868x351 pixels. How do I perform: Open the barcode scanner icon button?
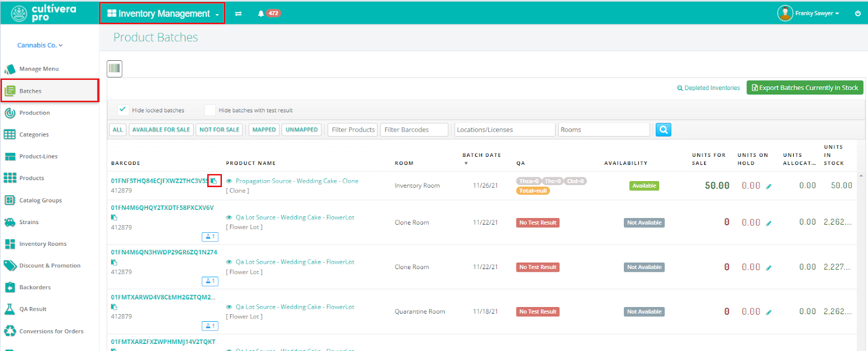click(114, 68)
